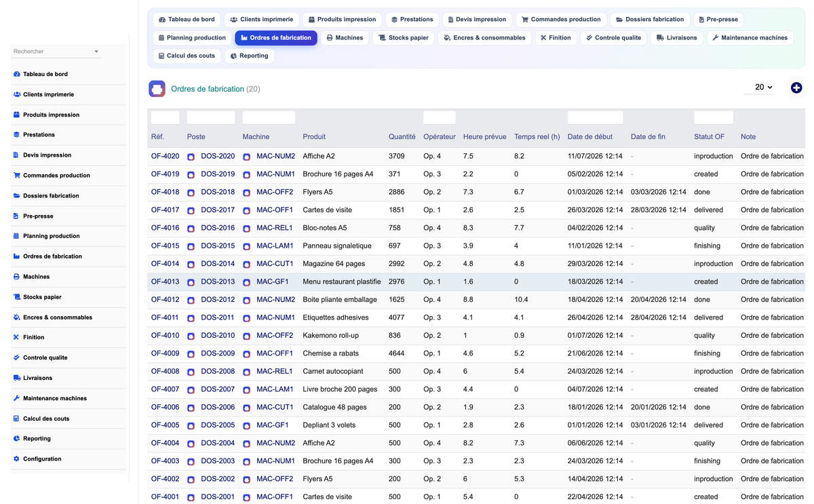The image size is (814, 504).
Task: Click the Tableau de bord sidebar icon
Action: tap(17, 74)
